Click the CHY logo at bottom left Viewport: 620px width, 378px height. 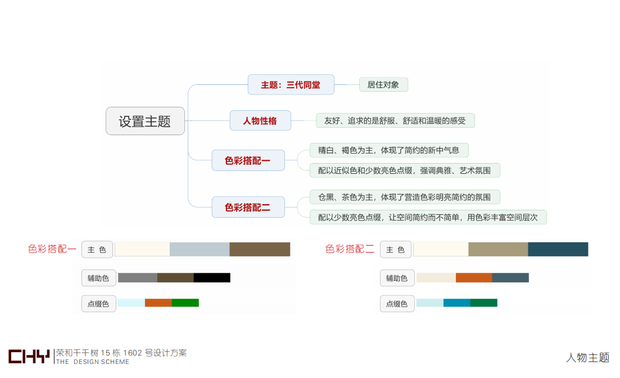[x=29, y=356]
